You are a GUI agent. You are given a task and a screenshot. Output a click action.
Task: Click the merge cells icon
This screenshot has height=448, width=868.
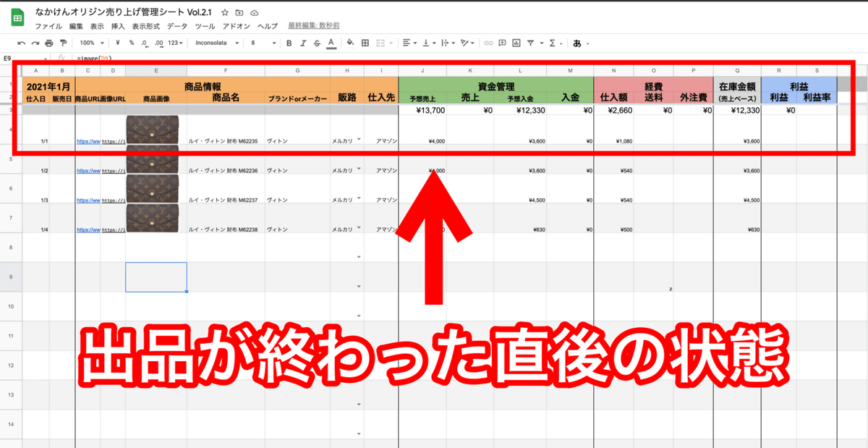[380, 43]
